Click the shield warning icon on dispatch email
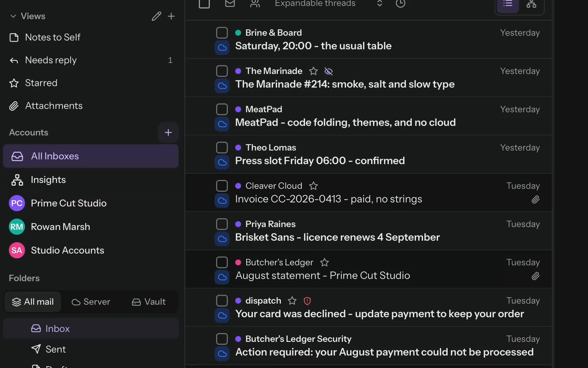This screenshot has width=588, height=368. 307,301
